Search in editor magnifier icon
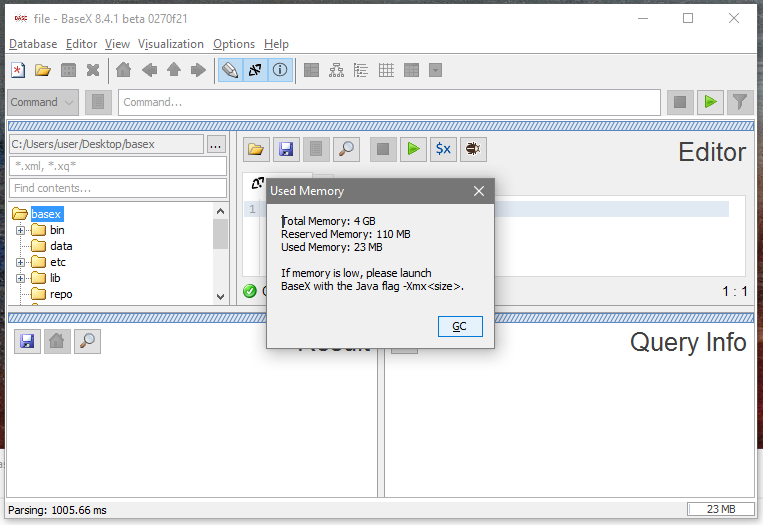The height and width of the screenshot is (525, 763). click(x=346, y=149)
